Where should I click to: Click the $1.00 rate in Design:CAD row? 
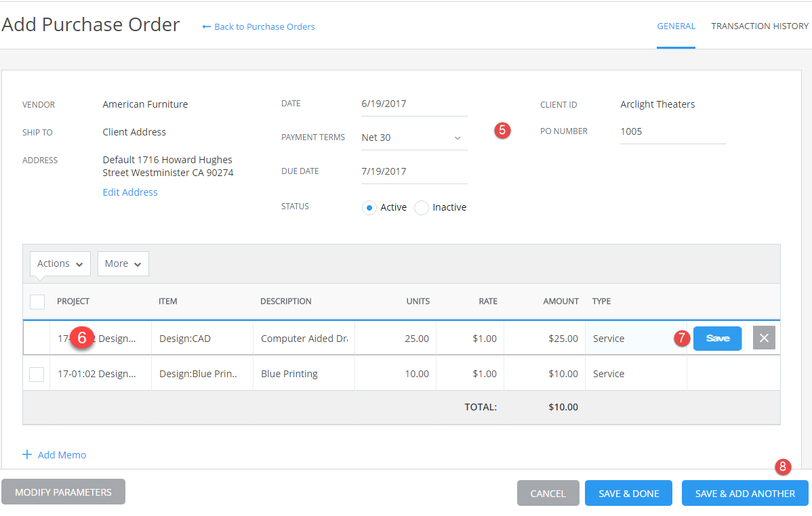coord(470,339)
